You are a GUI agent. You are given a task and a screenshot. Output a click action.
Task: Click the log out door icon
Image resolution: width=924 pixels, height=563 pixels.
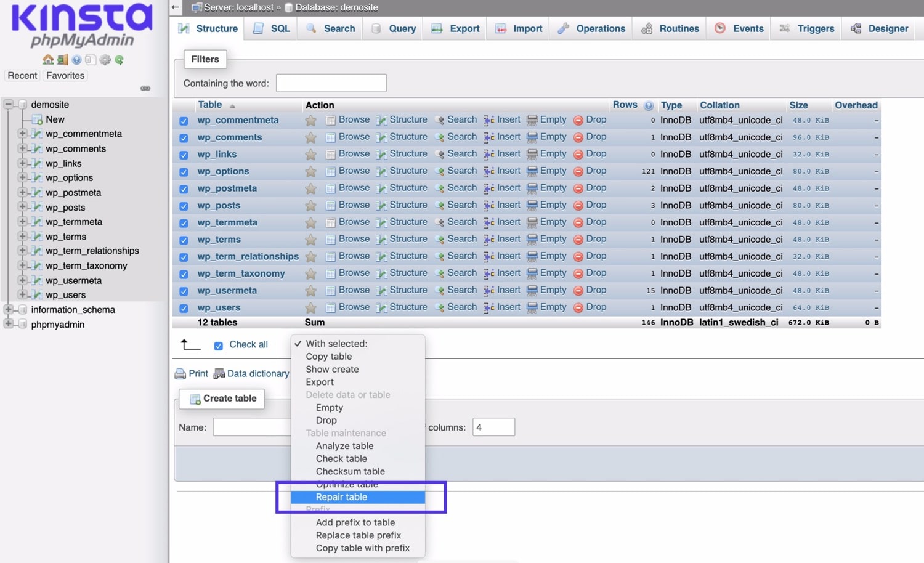[x=62, y=60]
